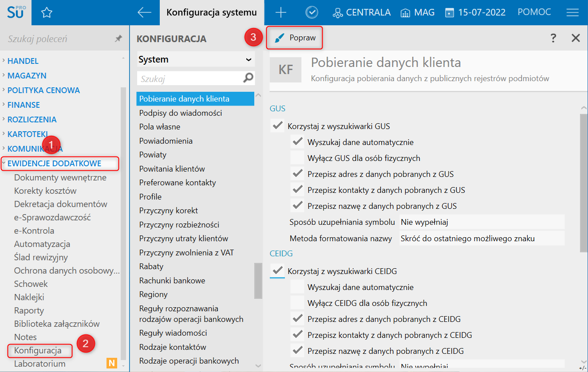
Task: Open Metoda formatowania nazwy dropdown
Action: (x=482, y=238)
